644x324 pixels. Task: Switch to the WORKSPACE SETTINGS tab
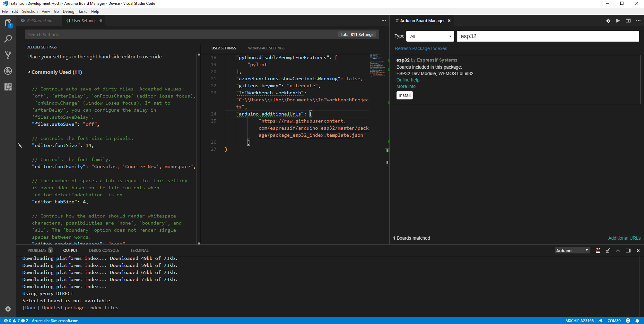pos(266,48)
